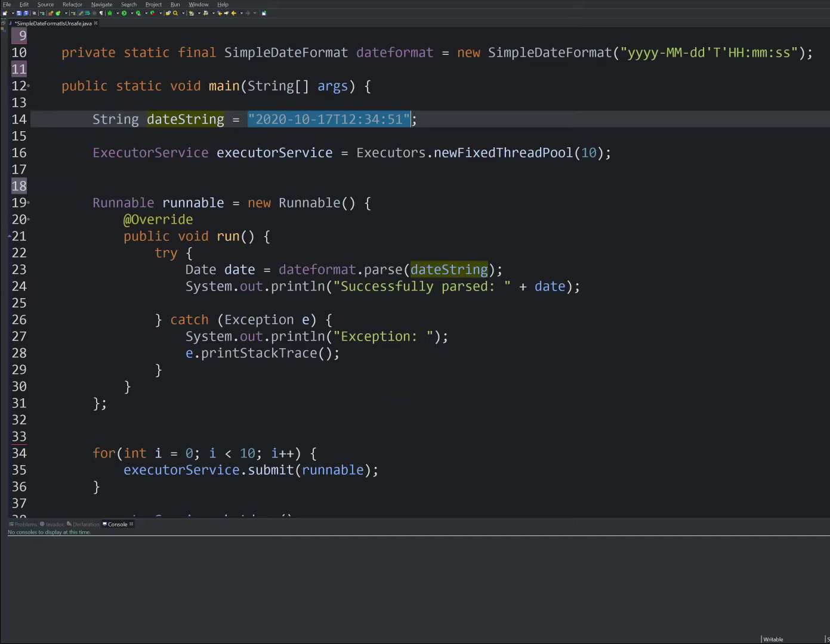Viewport: 830px width, 644px height.
Task: Click the Save All toolbar icon
Action: click(26, 13)
